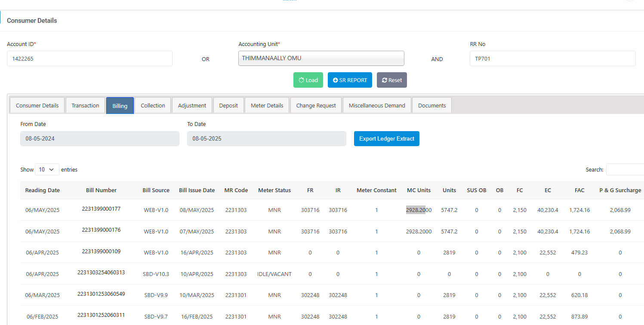Click the Account ID input field
The height and width of the screenshot is (325, 644).
(89, 58)
